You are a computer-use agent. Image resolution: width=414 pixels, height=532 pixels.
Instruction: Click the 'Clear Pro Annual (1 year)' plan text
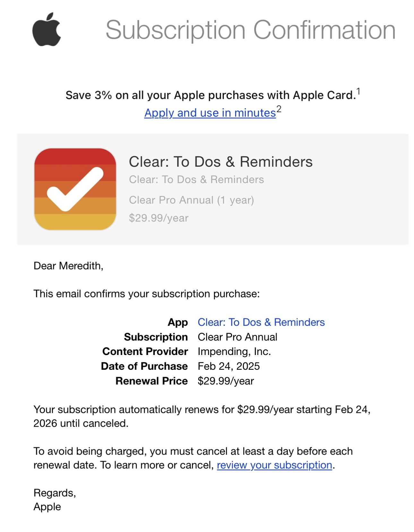(191, 200)
